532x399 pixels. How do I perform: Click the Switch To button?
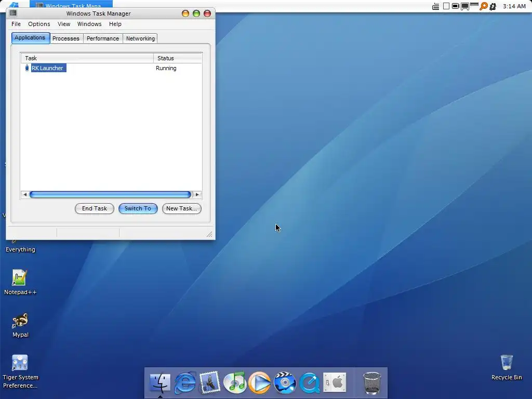pos(138,208)
